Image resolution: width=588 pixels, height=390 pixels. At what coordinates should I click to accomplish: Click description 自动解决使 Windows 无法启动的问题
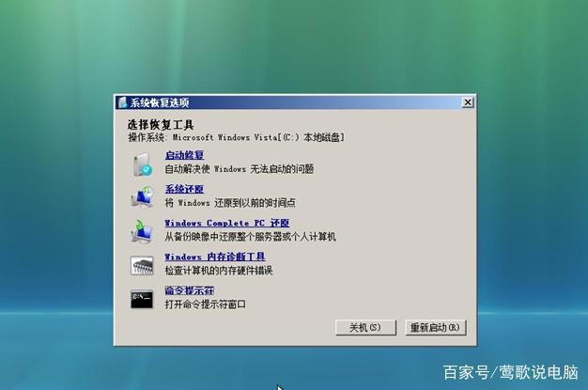[240, 169]
